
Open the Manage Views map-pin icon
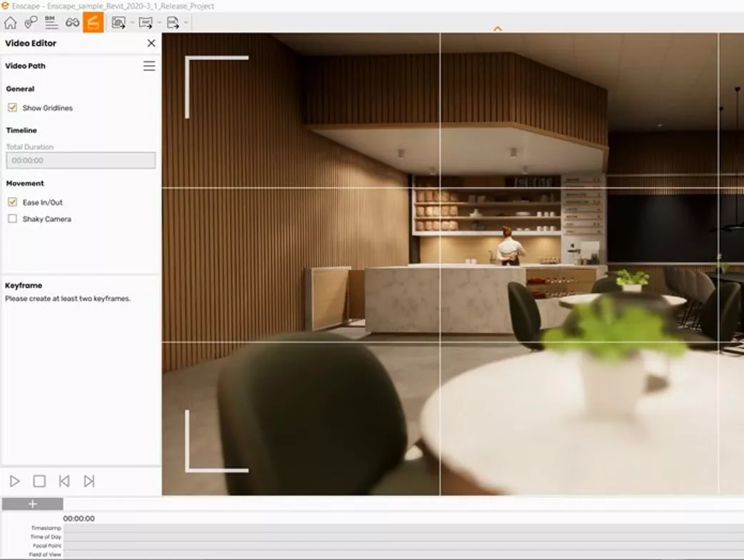pos(31,22)
